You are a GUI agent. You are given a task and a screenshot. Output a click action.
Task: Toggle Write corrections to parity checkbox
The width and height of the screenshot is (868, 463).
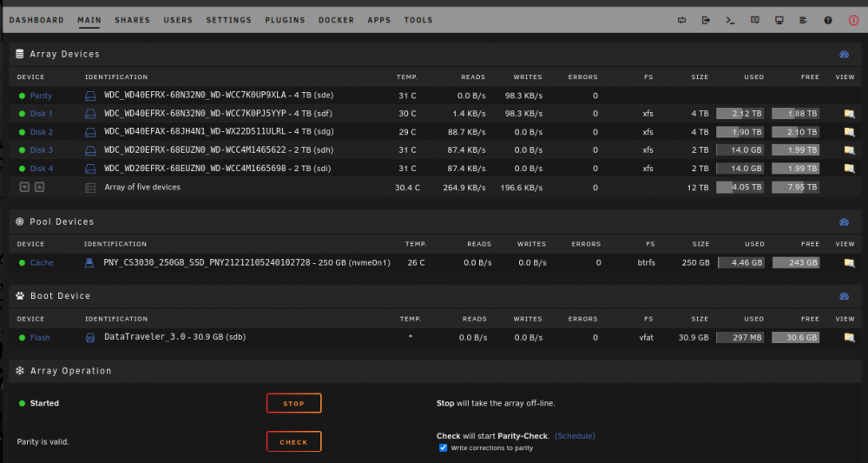pos(443,447)
